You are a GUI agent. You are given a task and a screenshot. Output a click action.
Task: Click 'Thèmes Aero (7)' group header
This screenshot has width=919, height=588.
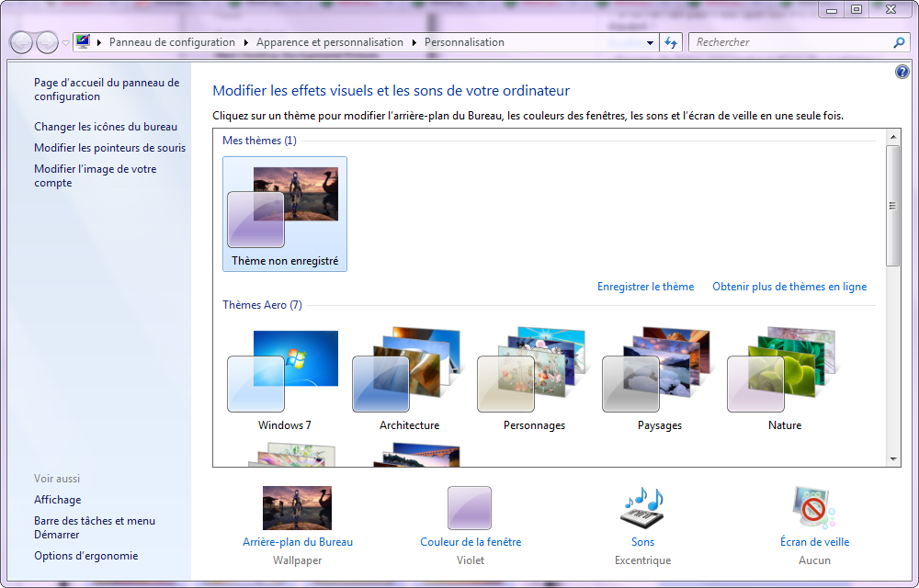[x=262, y=305]
